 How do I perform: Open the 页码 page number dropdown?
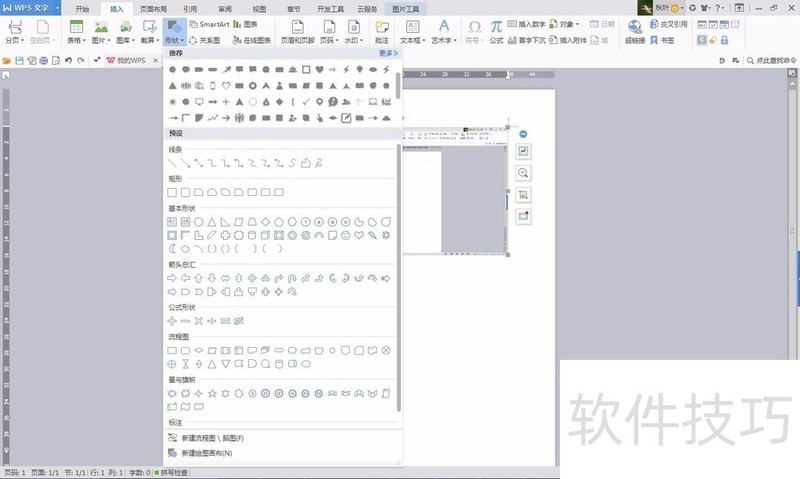(x=330, y=32)
